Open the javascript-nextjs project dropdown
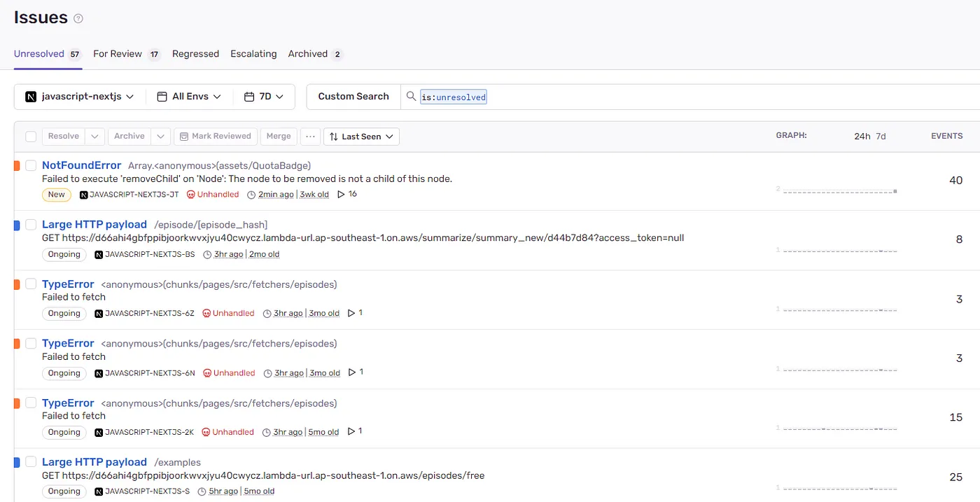Image resolution: width=980 pixels, height=502 pixels. coord(80,97)
